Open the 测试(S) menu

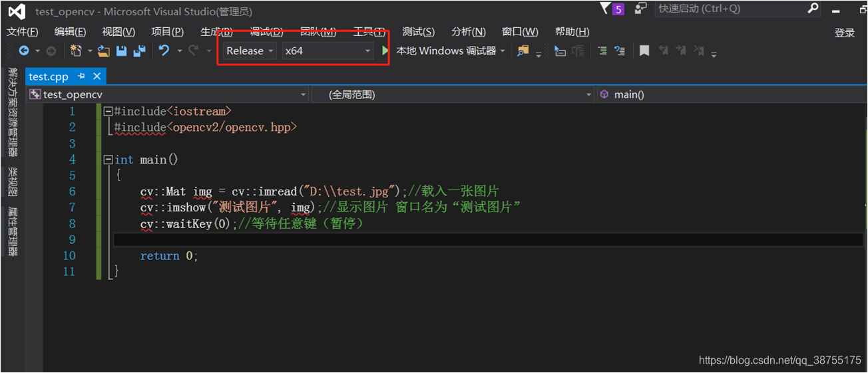click(x=419, y=32)
